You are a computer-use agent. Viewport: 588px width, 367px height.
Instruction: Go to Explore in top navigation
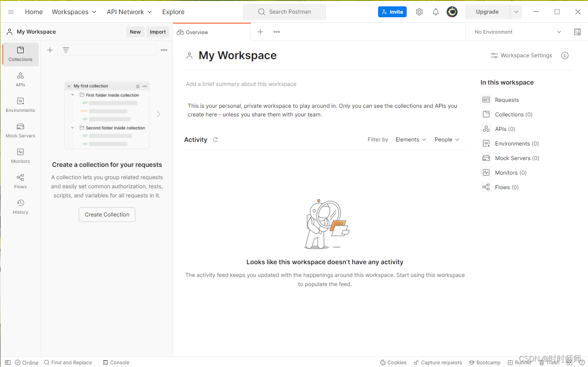[173, 12]
